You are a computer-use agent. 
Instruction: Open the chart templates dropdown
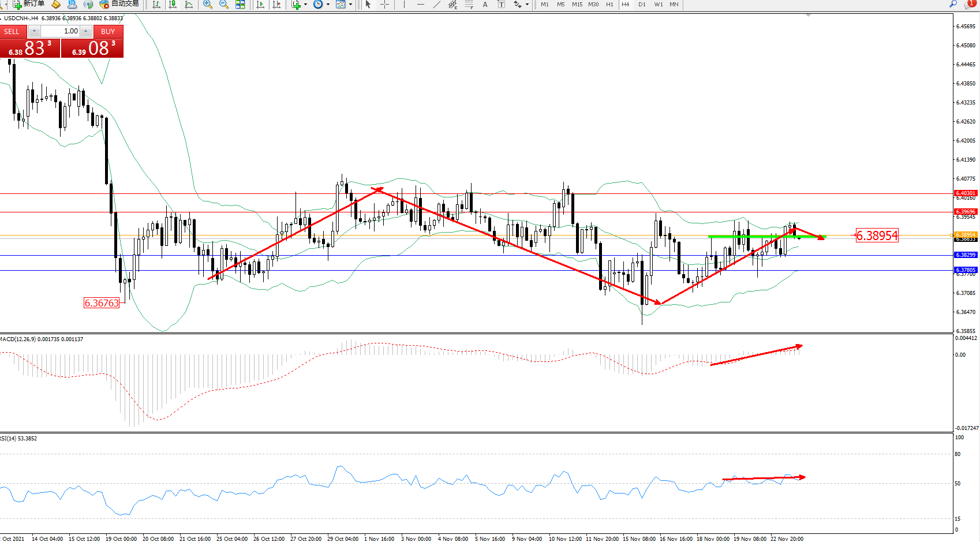(x=345, y=5)
